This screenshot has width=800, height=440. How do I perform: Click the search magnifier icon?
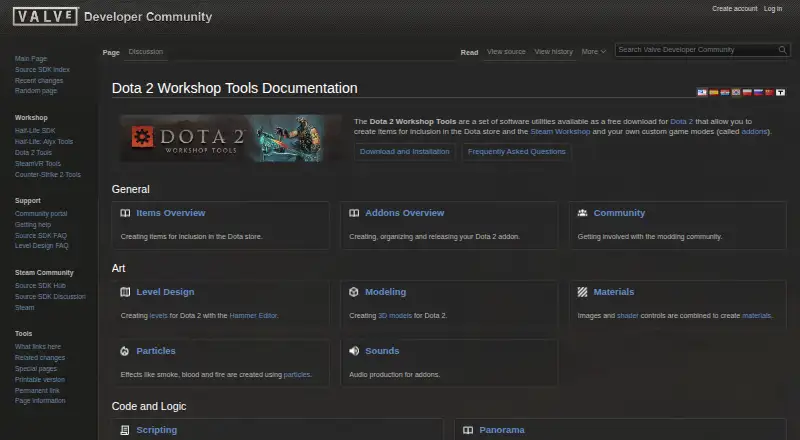pyautogui.click(x=782, y=50)
